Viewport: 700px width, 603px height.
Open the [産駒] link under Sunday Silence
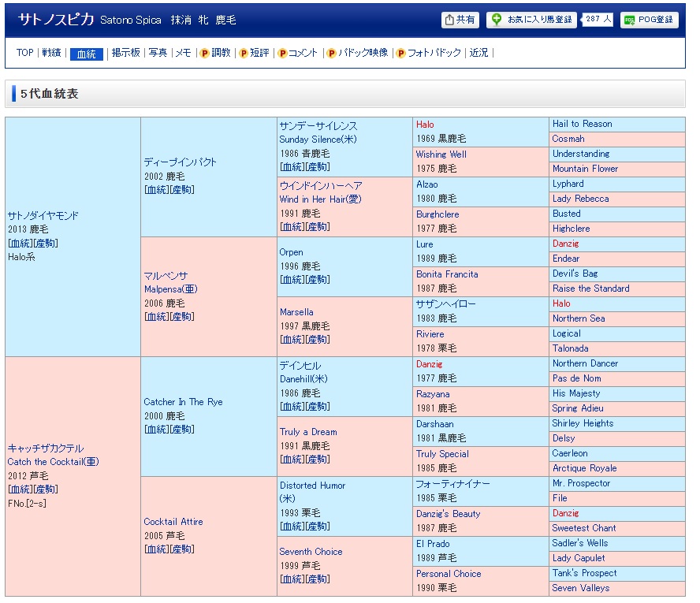coord(318,167)
